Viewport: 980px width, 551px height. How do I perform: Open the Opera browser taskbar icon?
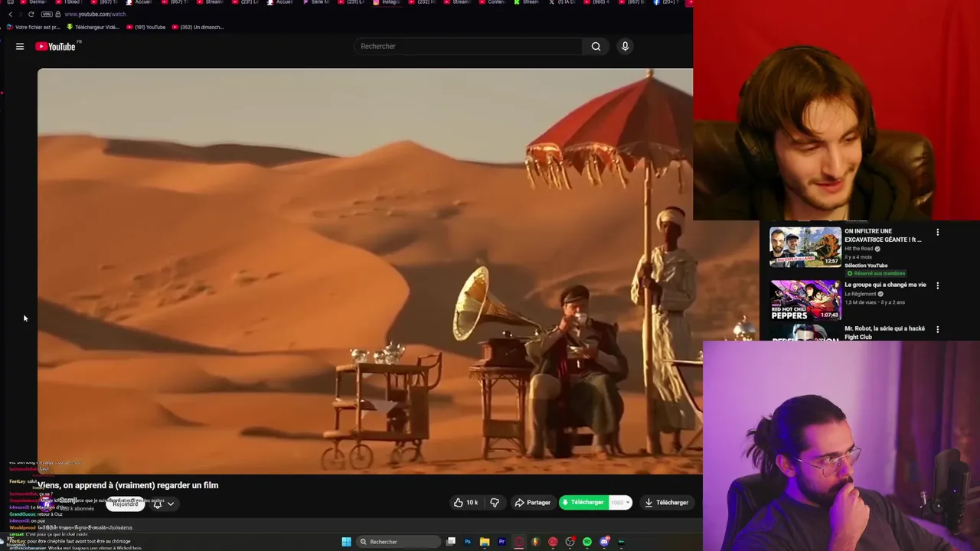pos(519,542)
